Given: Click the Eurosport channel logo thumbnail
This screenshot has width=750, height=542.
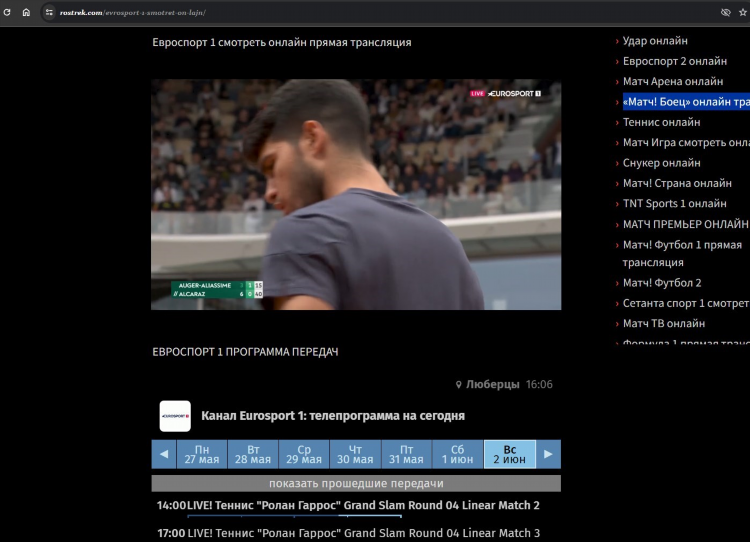Looking at the screenshot, I should (175, 416).
